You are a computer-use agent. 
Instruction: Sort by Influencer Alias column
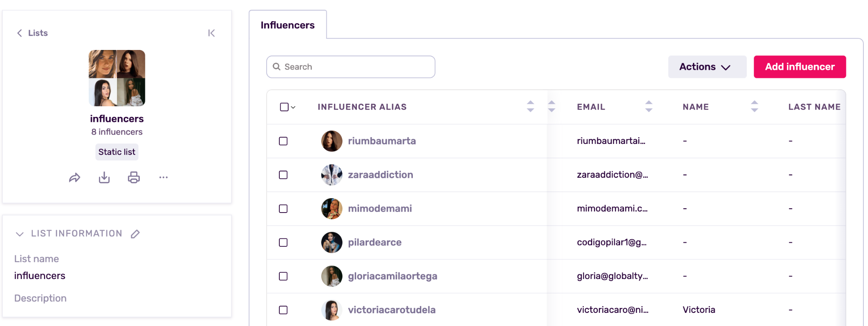point(530,106)
